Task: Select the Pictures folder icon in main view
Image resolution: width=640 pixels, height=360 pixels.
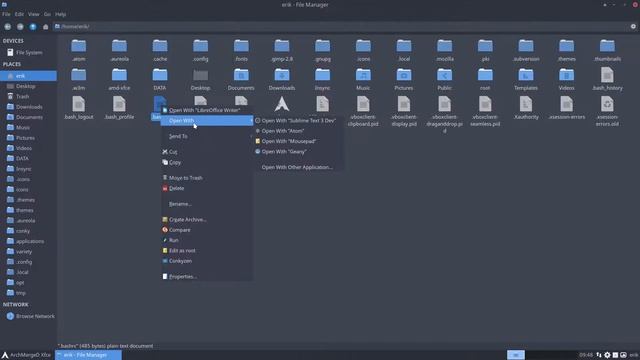Action: 404,75
